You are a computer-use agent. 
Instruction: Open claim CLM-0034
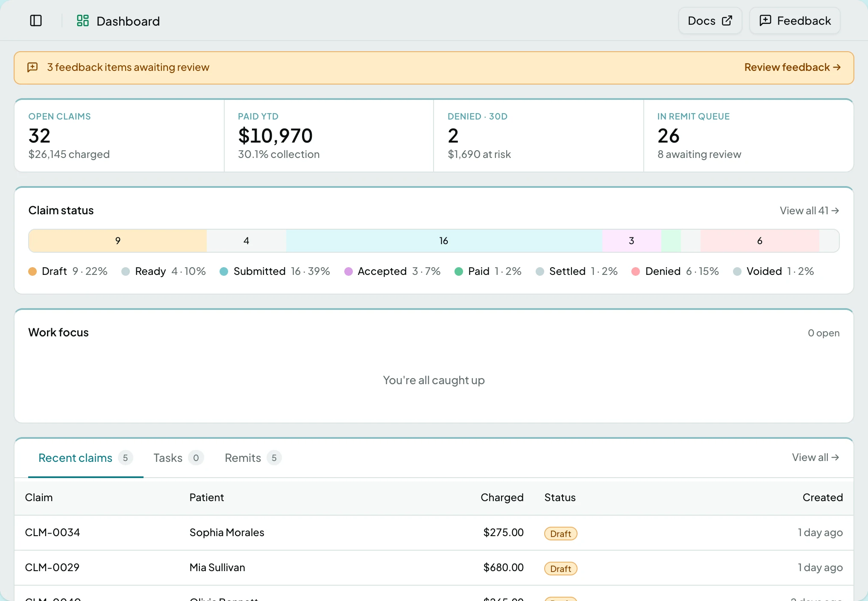[x=53, y=533]
